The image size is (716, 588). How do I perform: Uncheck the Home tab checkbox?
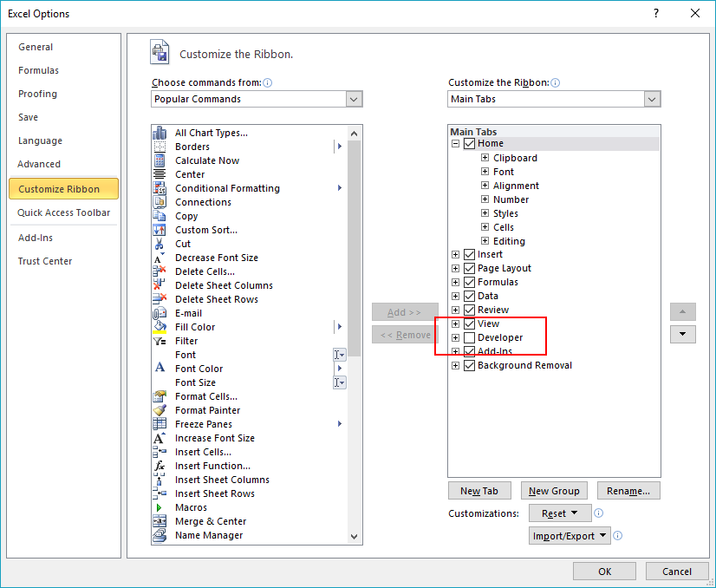(470, 143)
